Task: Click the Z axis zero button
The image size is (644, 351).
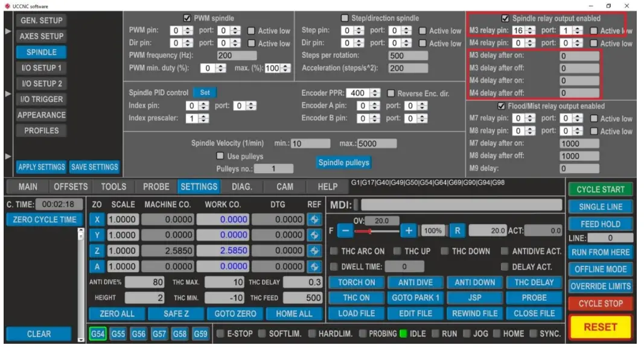Action: 97,250
